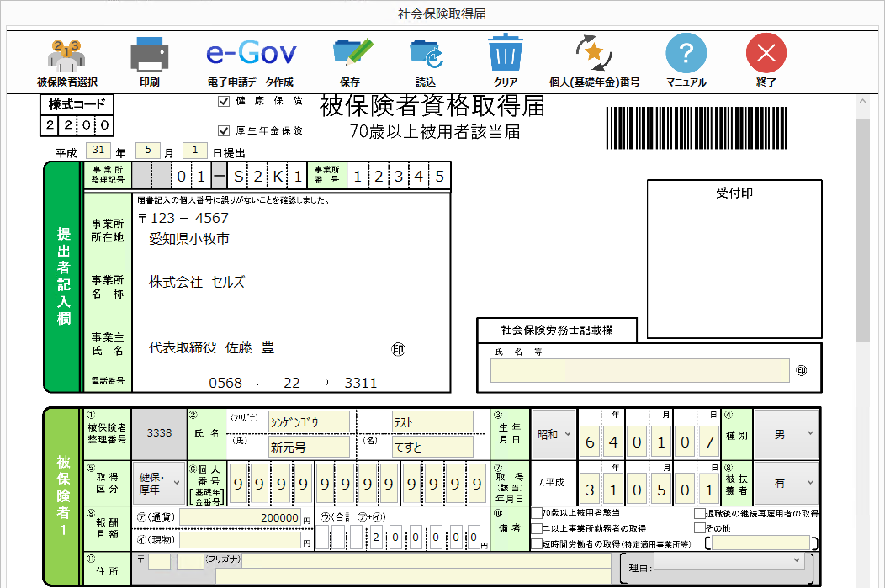Open the 昭和 era dropdown

pyautogui.click(x=554, y=434)
